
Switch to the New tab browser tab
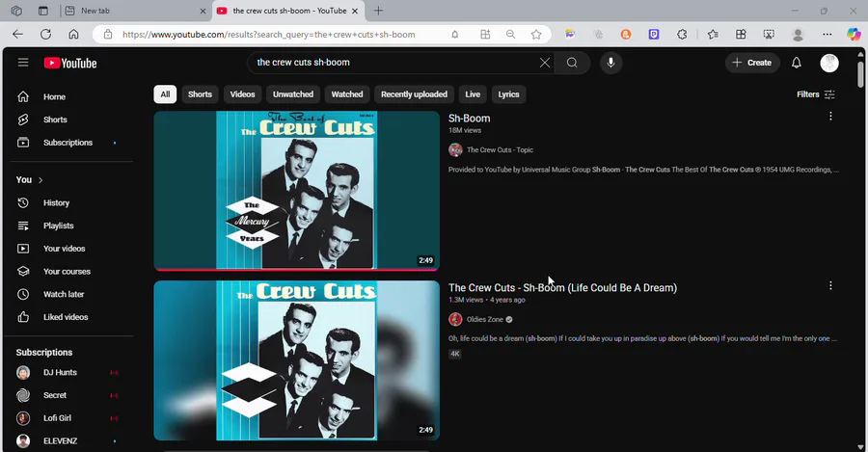tap(136, 11)
